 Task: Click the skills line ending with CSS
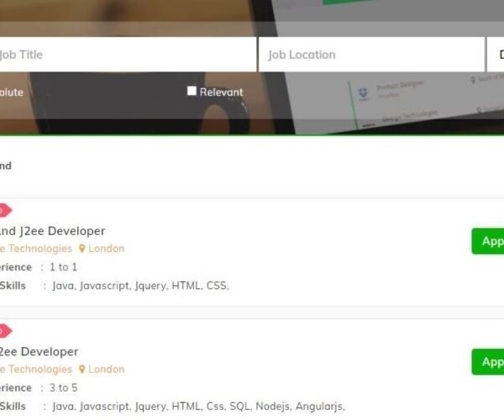click(114, 286)
